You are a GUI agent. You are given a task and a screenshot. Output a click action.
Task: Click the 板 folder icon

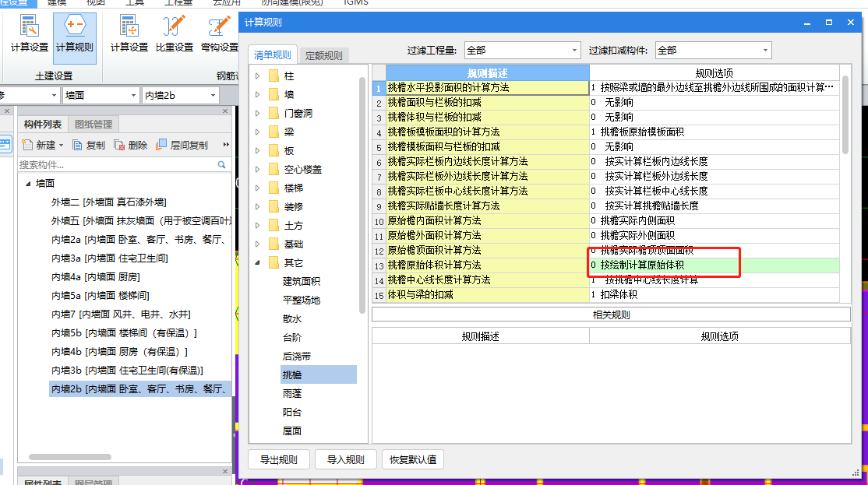coord(273,150)
